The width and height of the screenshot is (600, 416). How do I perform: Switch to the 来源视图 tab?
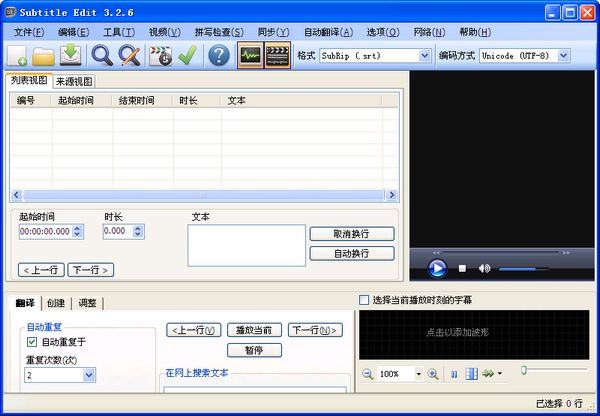pyautogui.click(x=74, y=81)
